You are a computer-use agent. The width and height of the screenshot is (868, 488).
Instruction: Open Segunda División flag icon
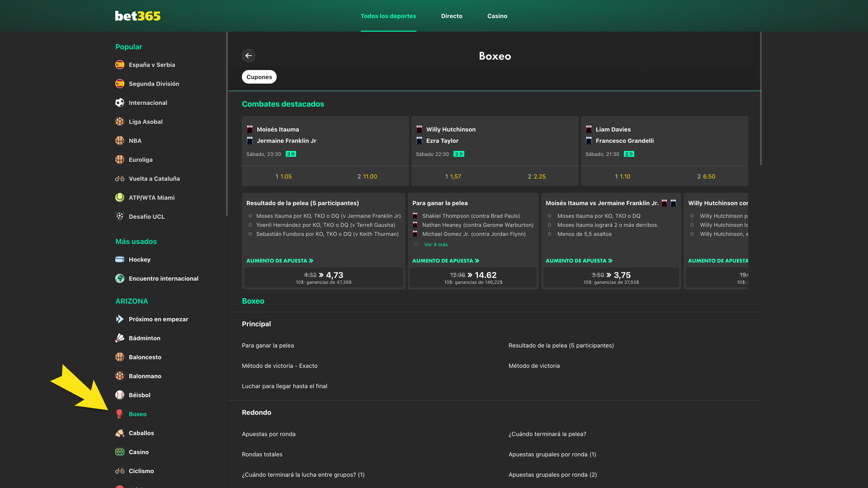point(120,84)
